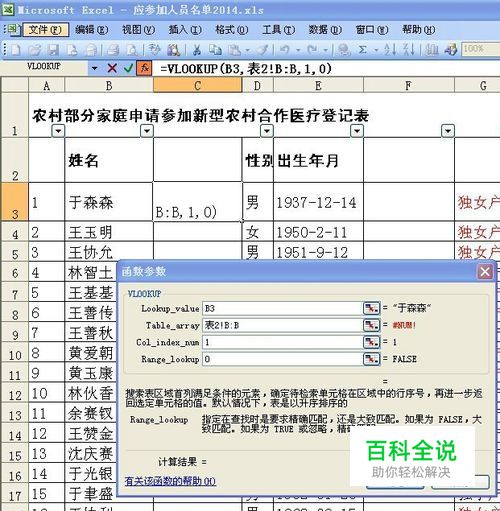Open the 视图(V) menu

pyautogui.click(x=138, y=30)
